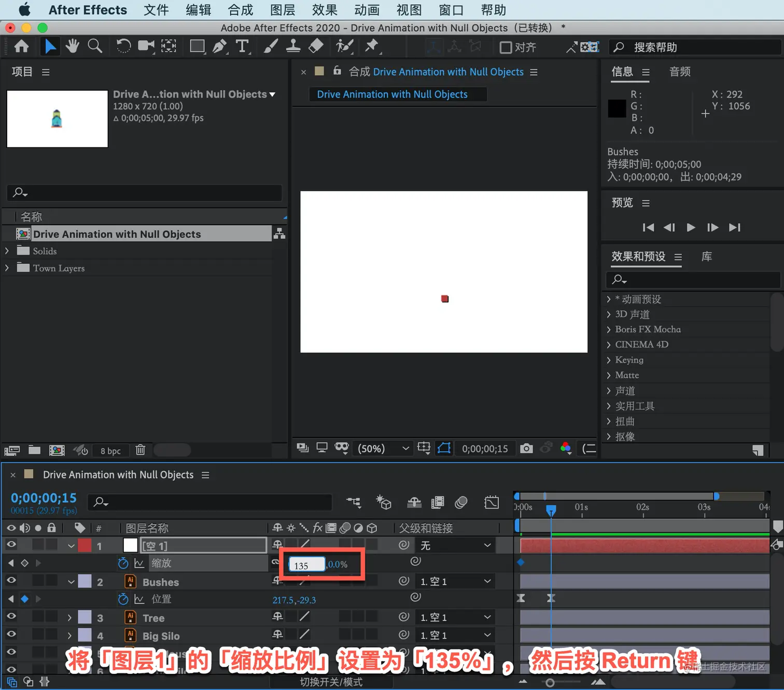Expand the Town Layers folder
This screenshot has width=784, height=690.
[7, 268]
